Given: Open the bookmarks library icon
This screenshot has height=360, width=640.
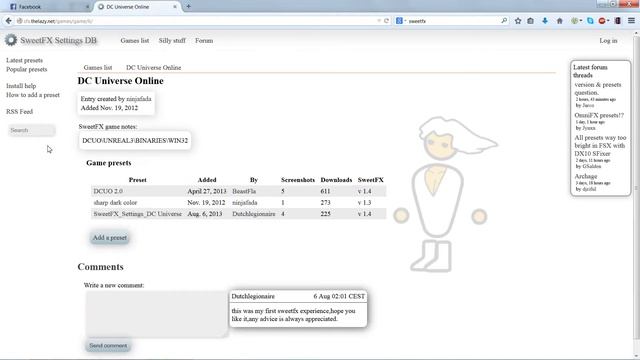Looking at the screenshot, I should tap(531, 21).
